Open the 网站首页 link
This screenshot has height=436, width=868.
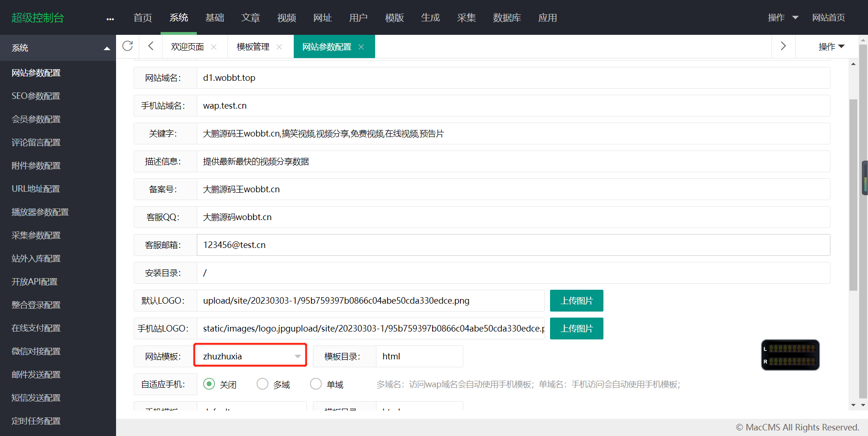click(829, 18)
